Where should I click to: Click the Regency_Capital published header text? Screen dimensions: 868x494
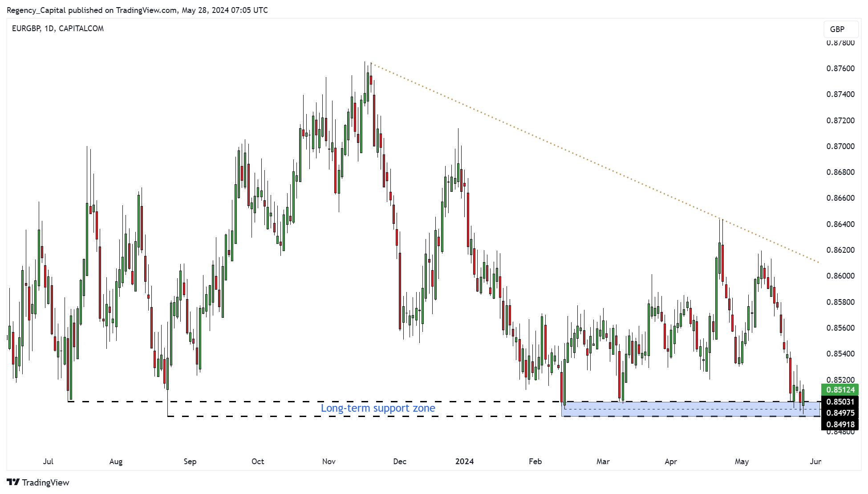point(137,10)
